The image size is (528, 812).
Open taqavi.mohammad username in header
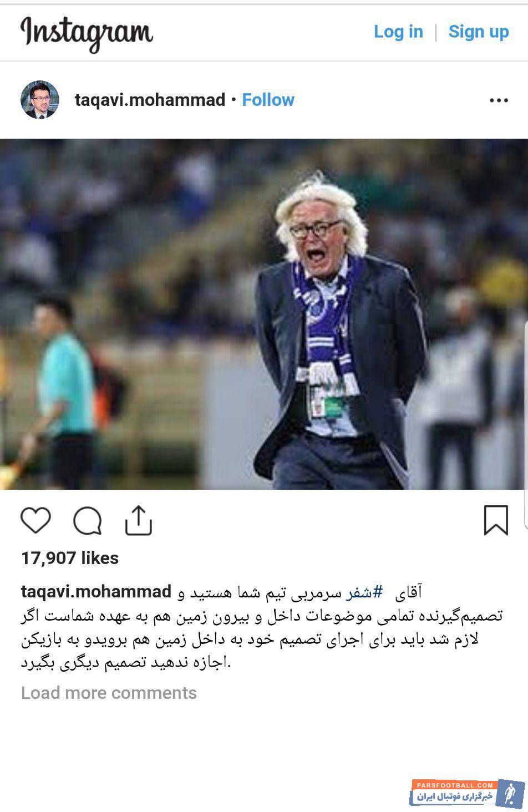[150, 100]
